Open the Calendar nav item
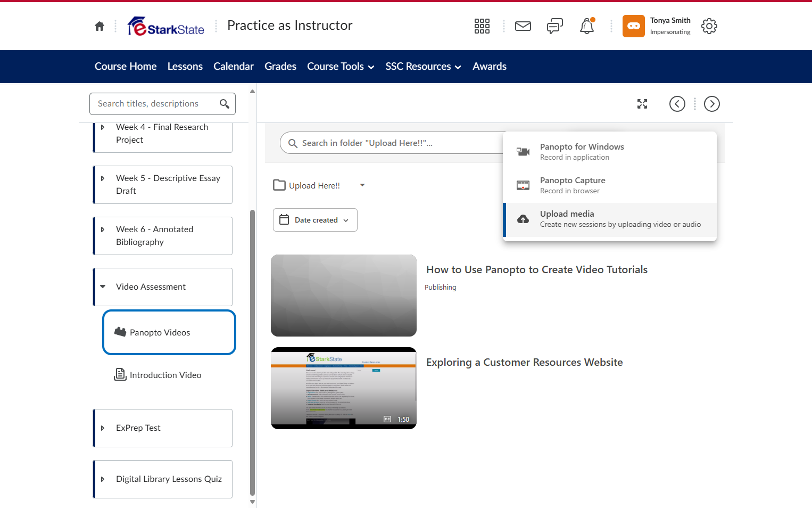 (x=234, y=67)
